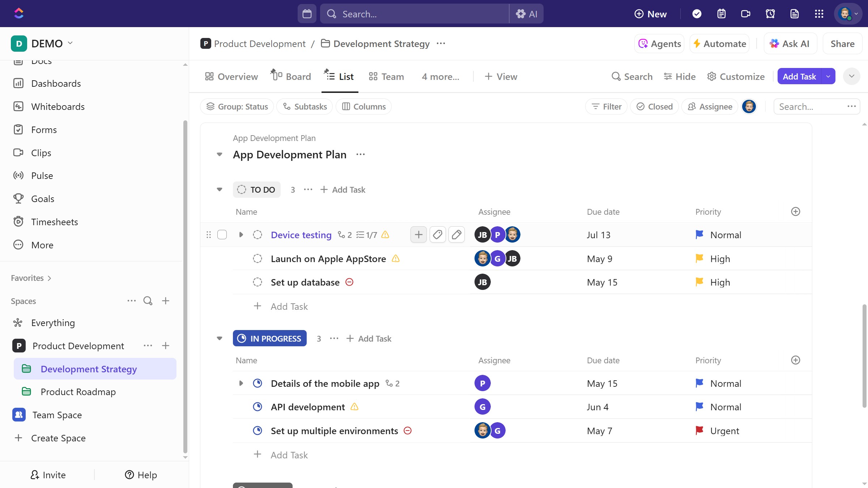The height and width of the screenshot is (488, 868).
Task: Open the clip recorder icon in top bar
Action: pyautogui.click(x=746, y=14)
